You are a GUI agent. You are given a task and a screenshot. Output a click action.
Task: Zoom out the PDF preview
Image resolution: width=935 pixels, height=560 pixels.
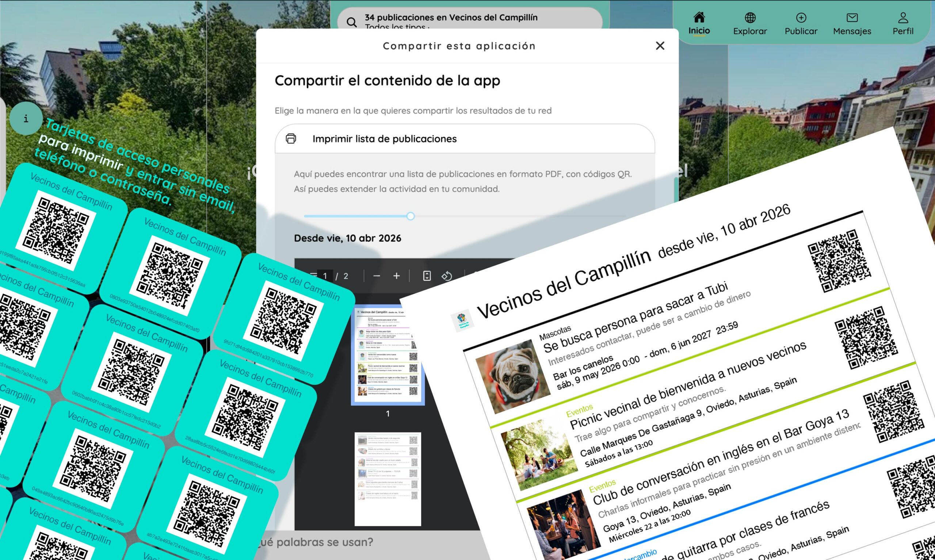click(x=376, y=276)
